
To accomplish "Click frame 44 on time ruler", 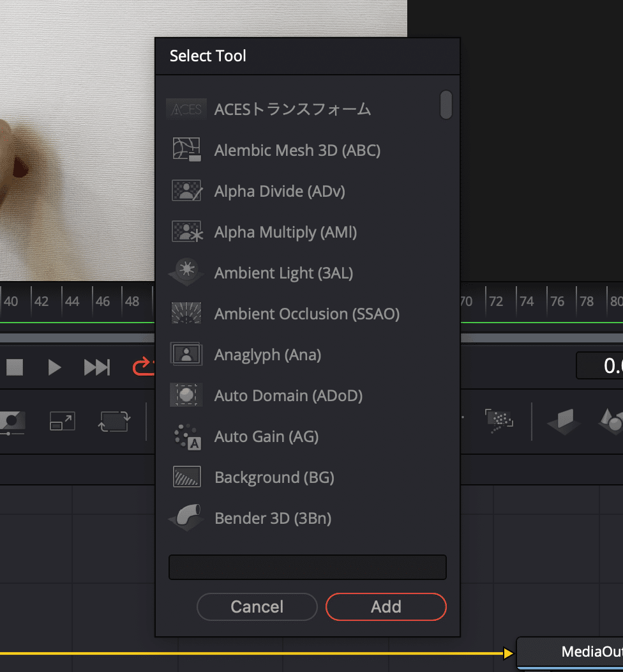I will click(x=72, y=302).
